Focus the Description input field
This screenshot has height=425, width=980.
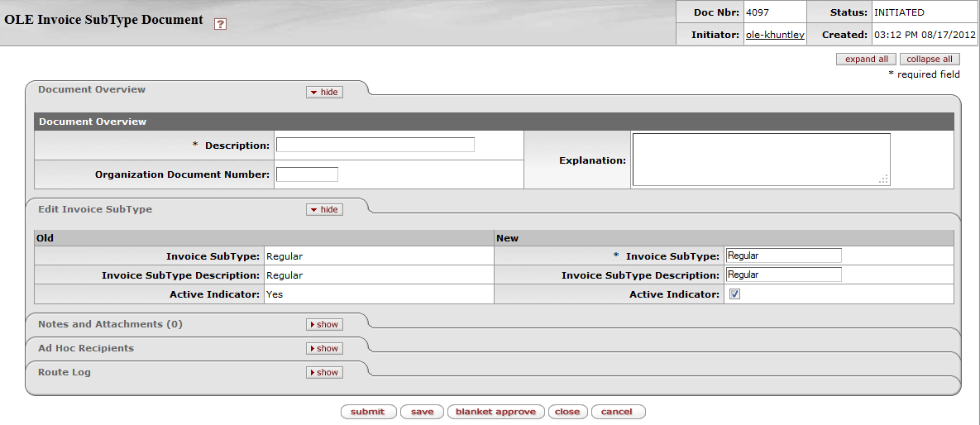click(x=375, y=145)
